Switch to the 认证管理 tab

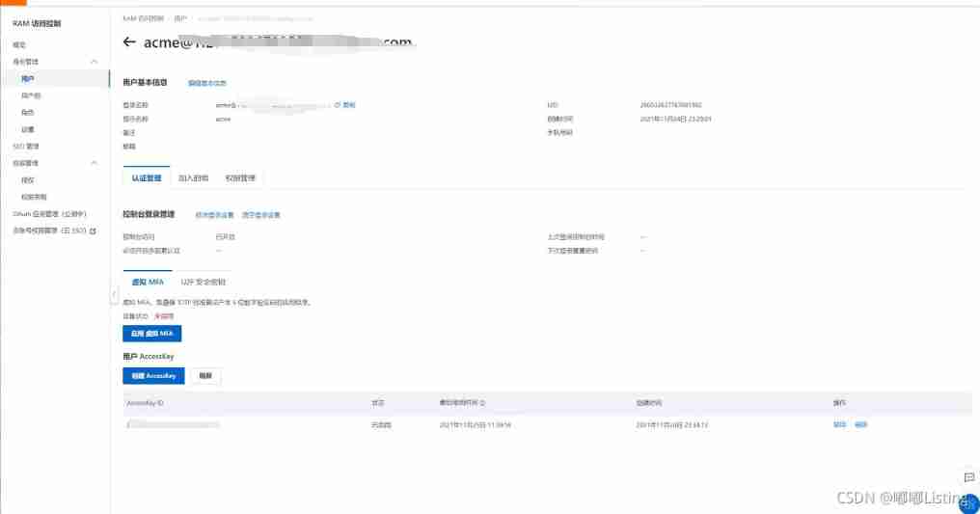[147, 178]
